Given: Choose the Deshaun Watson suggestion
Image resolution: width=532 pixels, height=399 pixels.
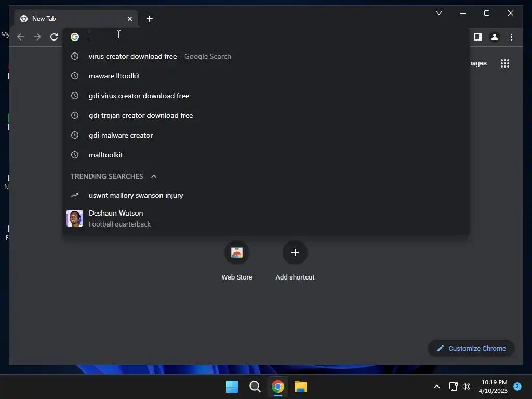Looking at the screenshot, I should tap(266, 218).
